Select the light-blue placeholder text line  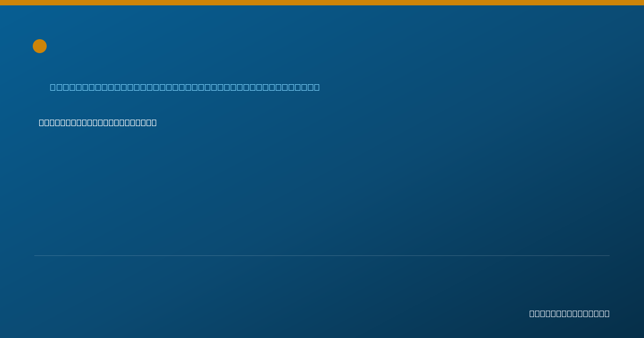pos(185,87)
